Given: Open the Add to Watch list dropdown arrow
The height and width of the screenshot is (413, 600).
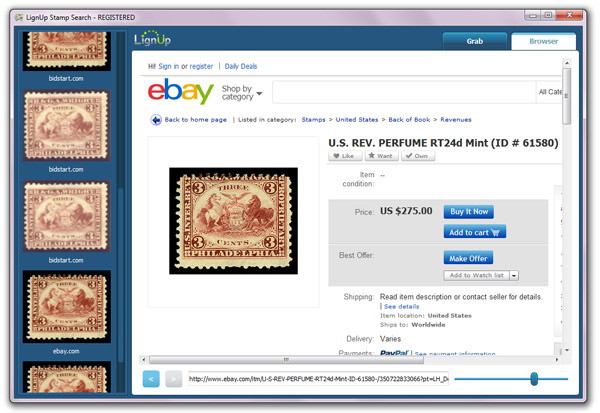Looking at the screenshot, I should tap(514, 276).
